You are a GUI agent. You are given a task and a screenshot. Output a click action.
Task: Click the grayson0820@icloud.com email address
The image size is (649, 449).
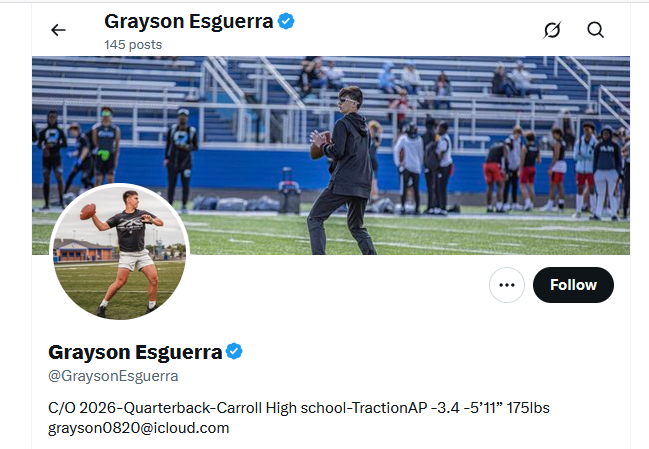139,428
